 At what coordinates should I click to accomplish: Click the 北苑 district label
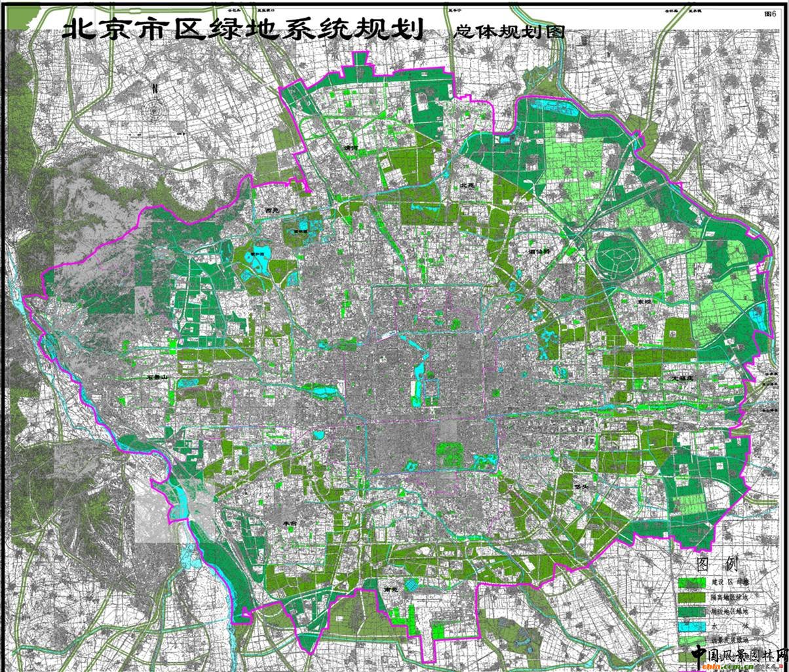pos(467,186)
